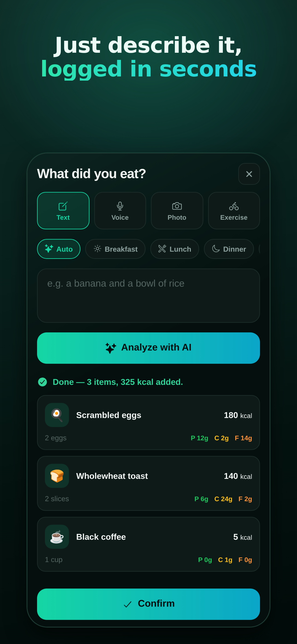This screenshot has height=644, width=297.
Task: Select the Lunch meal chip
Action: pyautogui.click(x=175, y=249)
